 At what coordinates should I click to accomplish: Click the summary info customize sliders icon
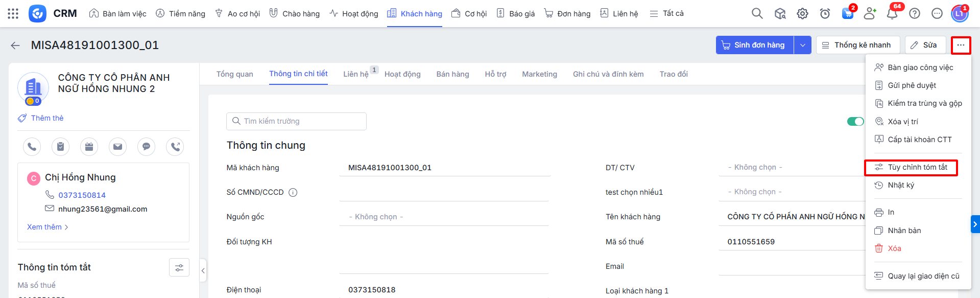click(x=179, y=267)
